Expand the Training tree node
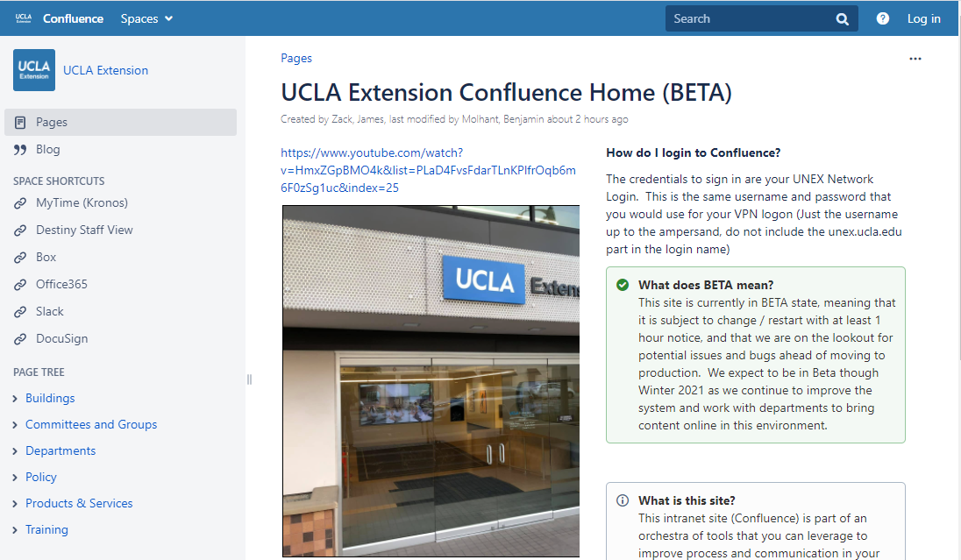The width and height of the screenshot is (961, 560). tap(15, 530)
